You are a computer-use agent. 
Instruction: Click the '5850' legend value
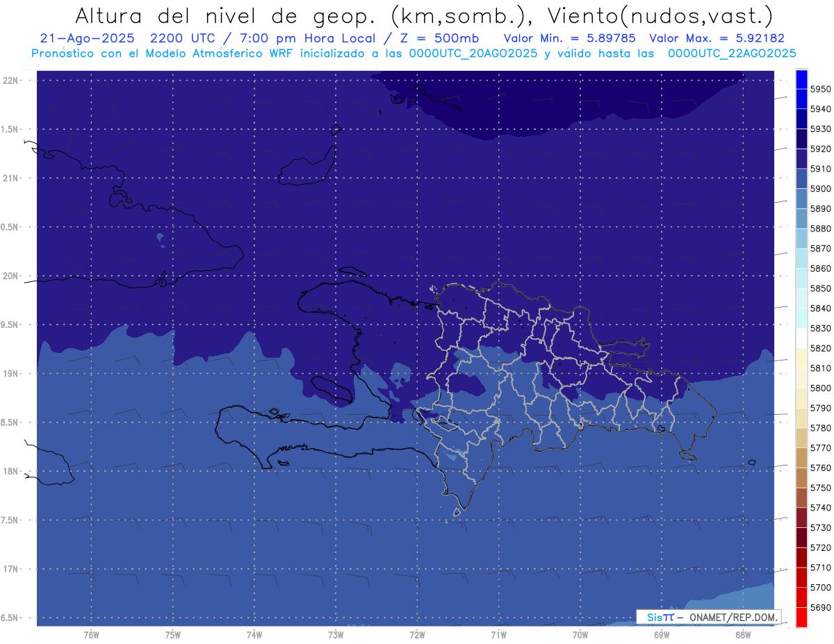coord(820,288)
